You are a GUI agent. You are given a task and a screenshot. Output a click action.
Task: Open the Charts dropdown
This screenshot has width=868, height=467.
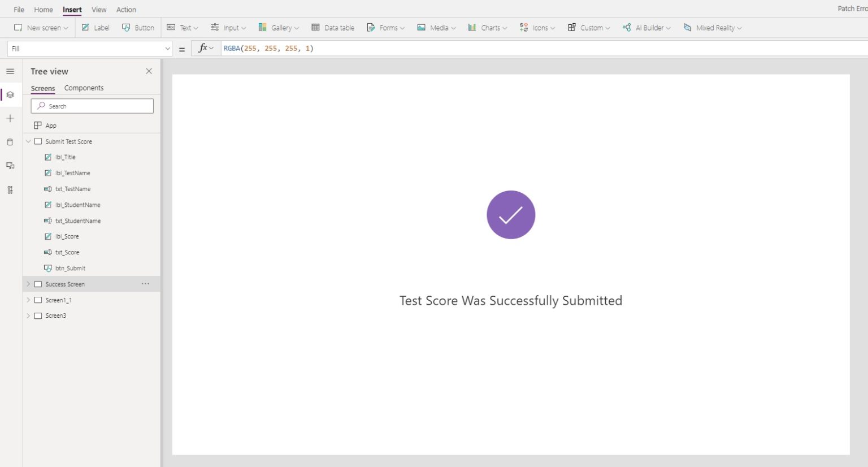(487, 27)
